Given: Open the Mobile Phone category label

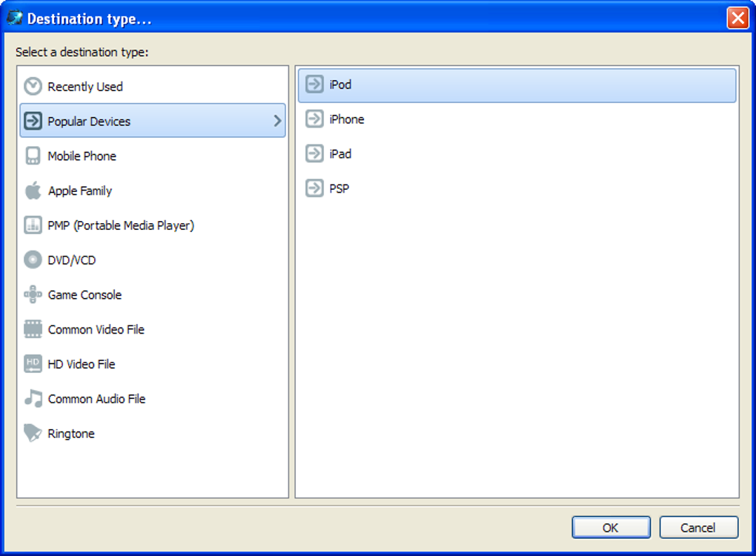Looking at the screenshot, I should [x=82, y=156].
